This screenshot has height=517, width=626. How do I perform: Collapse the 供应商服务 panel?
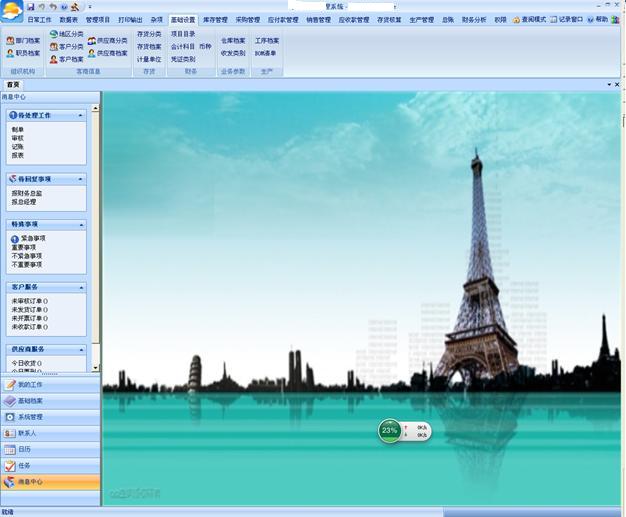[x=81, y=350]
